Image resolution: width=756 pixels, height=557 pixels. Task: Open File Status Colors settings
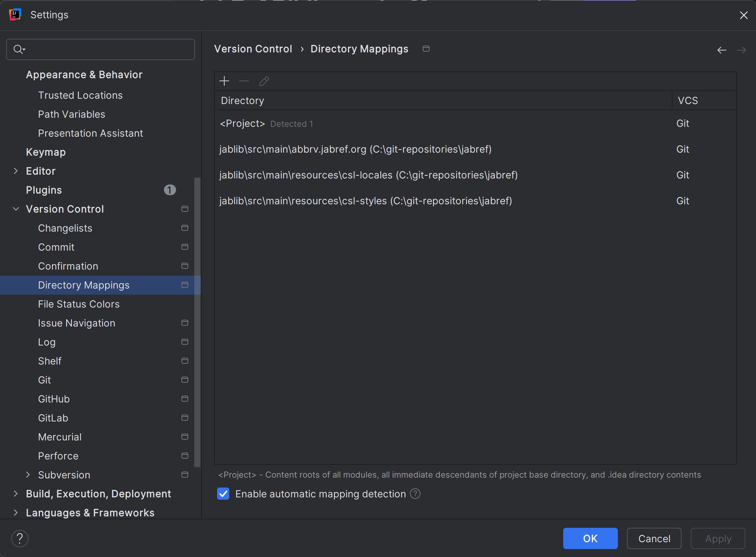79,304
